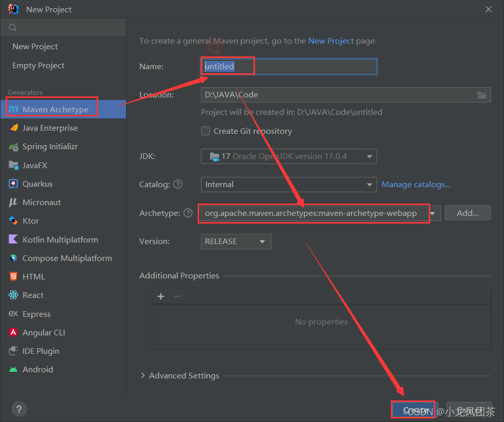Open the Location browse folder icon
The height and width of the screenshot is (422, 504).
coord(481,95)
